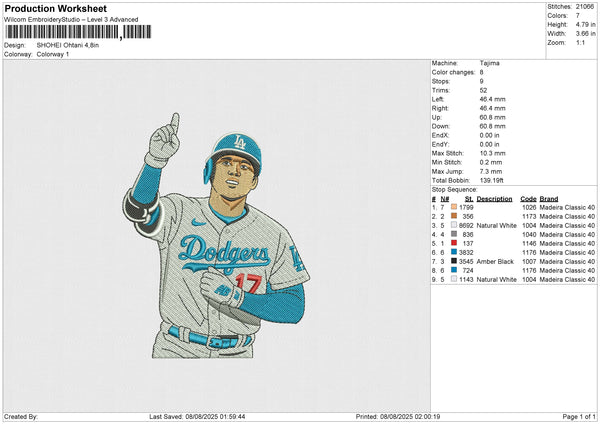
Task: Click the gray swatch with 836 stitches
Action: pos(454,234)
